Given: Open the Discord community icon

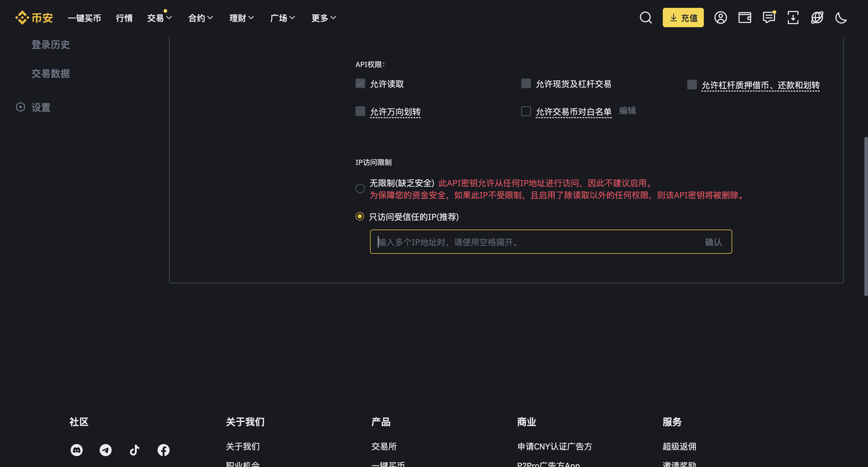Looking at the screenshot, I should 77,450.
